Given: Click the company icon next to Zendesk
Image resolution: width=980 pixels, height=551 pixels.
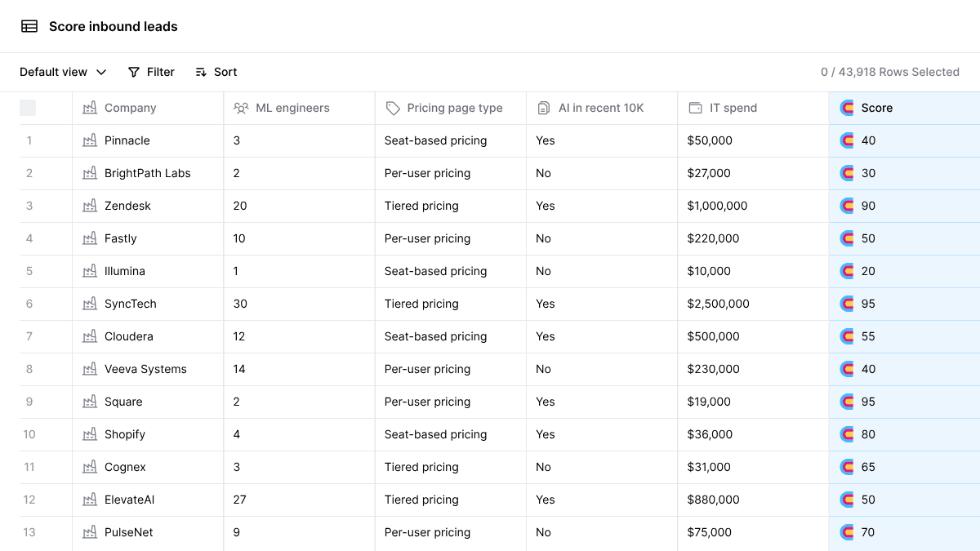Looking at the screenshot, I should [x=90, y=206].
